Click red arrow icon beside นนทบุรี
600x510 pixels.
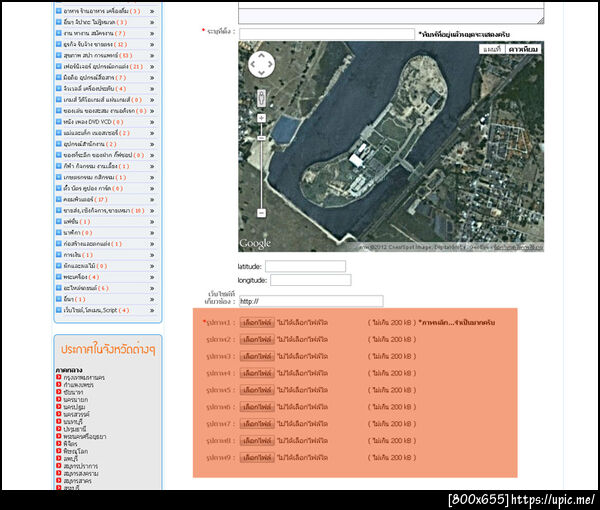pyautogui.click(x=59, y=421)
